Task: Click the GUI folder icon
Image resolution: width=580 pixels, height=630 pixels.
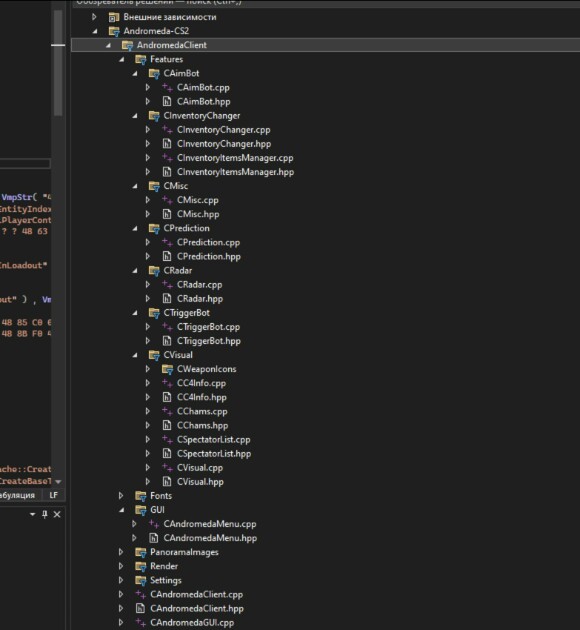Action: [x=141, y=510]
